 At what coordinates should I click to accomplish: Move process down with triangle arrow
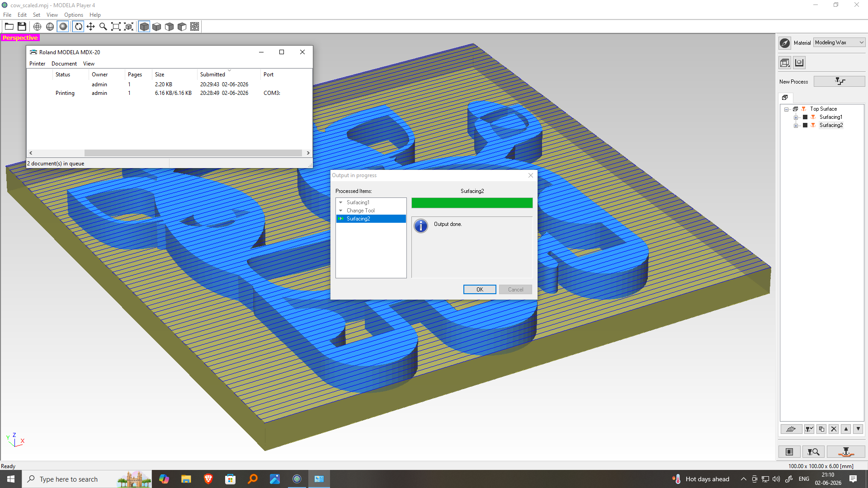pos(858,429)
